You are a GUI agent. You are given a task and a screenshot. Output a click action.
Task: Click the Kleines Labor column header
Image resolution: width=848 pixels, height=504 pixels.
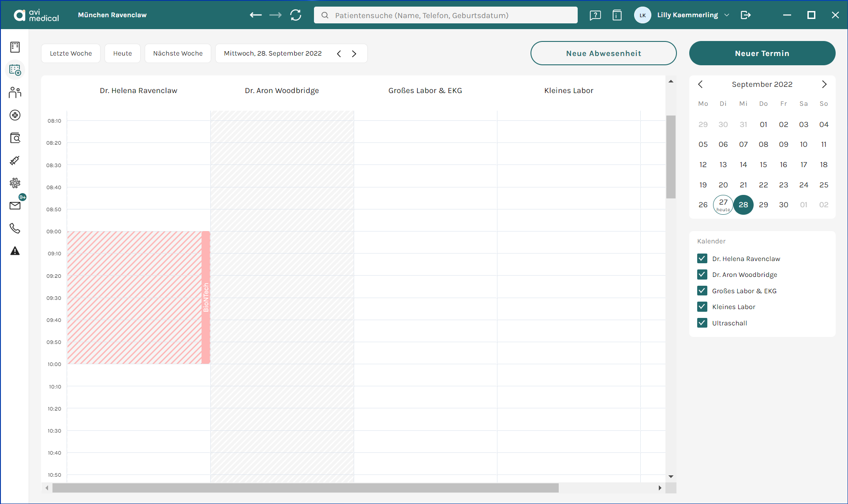pyautogui.click(x=569, y=90)
